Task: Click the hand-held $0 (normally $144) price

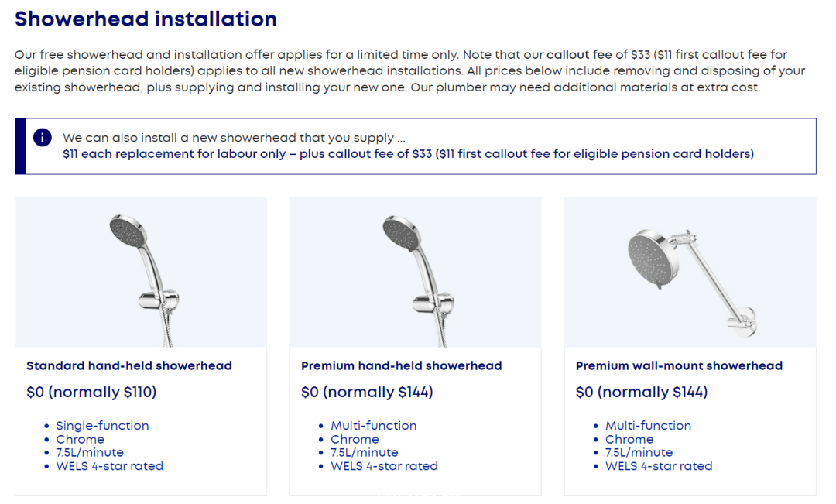Action: [367, 392]
